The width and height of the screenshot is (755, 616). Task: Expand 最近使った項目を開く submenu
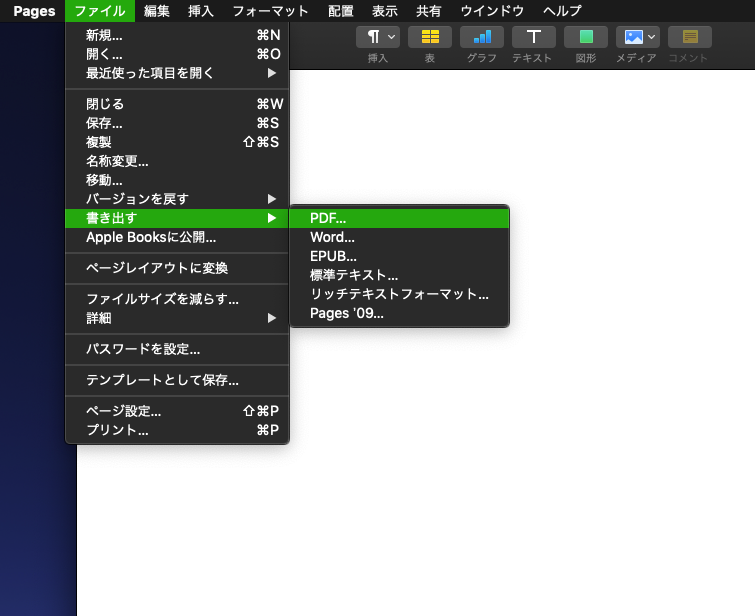click(x=177, y=73)
